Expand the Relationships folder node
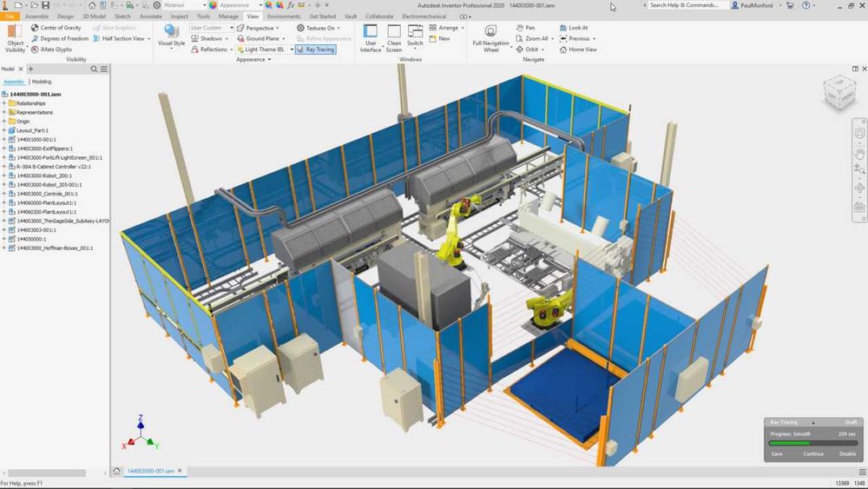 point(4,103)
